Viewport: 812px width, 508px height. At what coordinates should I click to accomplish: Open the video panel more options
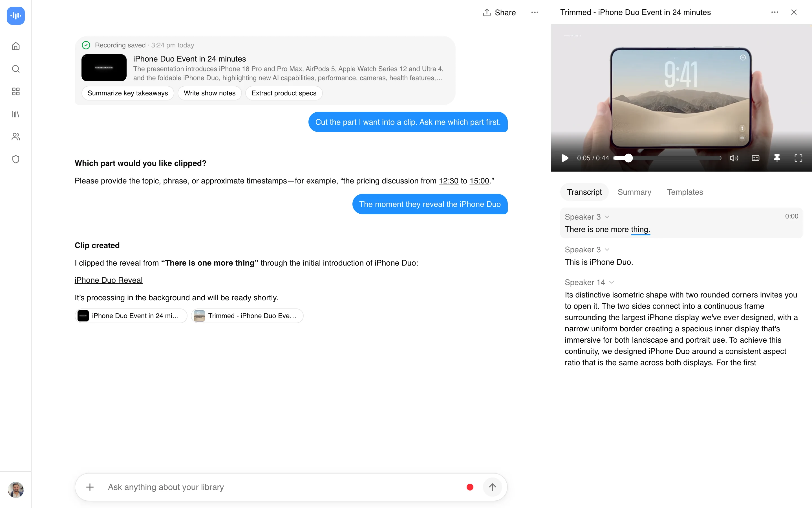point(775,12)
